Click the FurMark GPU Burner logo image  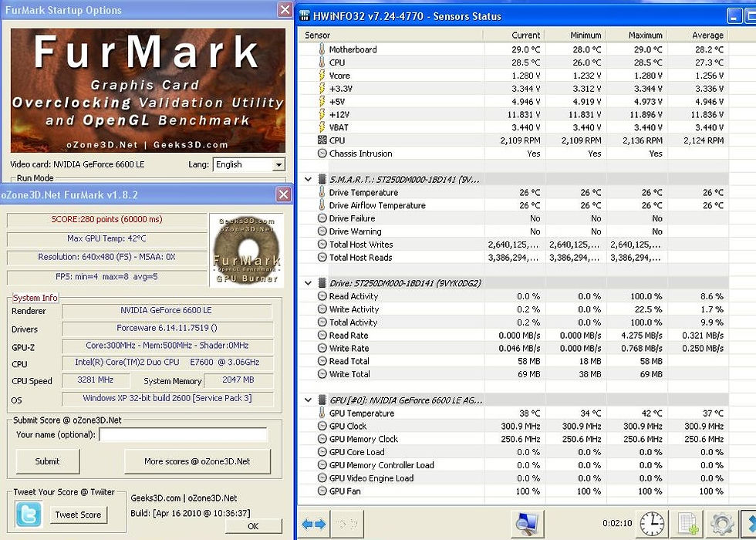pos(246,250)
